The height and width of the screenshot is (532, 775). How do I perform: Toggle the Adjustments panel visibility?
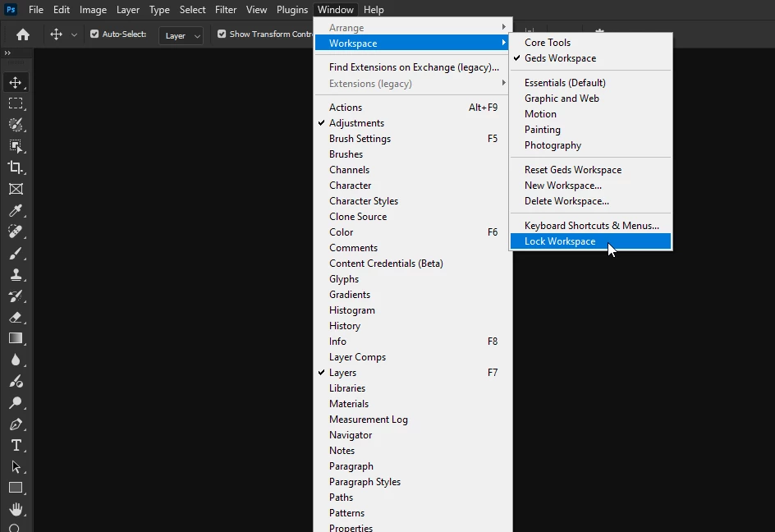point(413,123)
